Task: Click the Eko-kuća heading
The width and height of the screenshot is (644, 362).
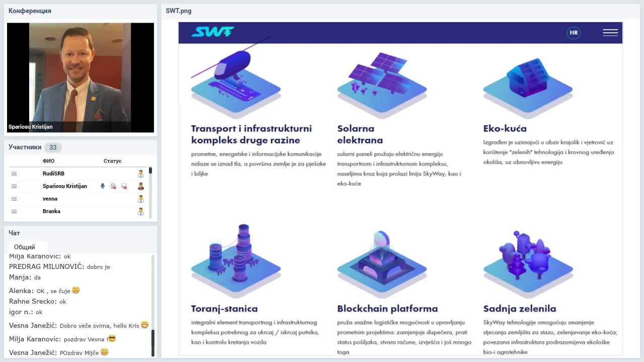Action: (505, 129)
